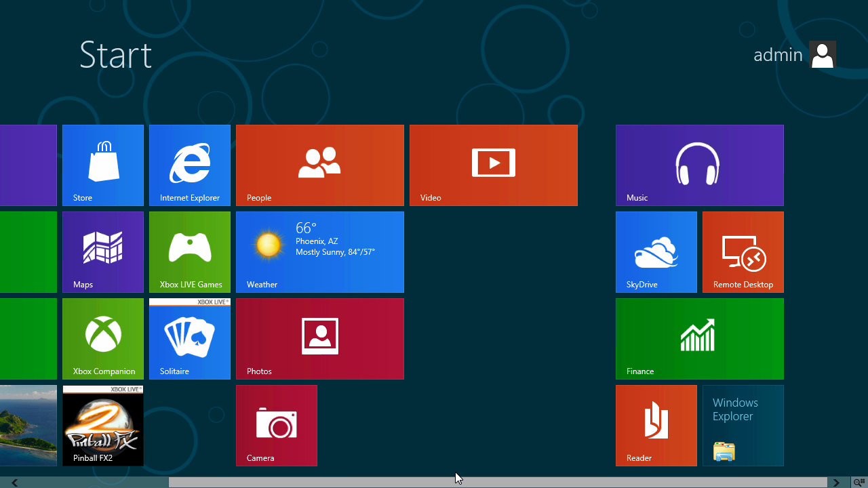Open the Finance tile

pos(700,339)
